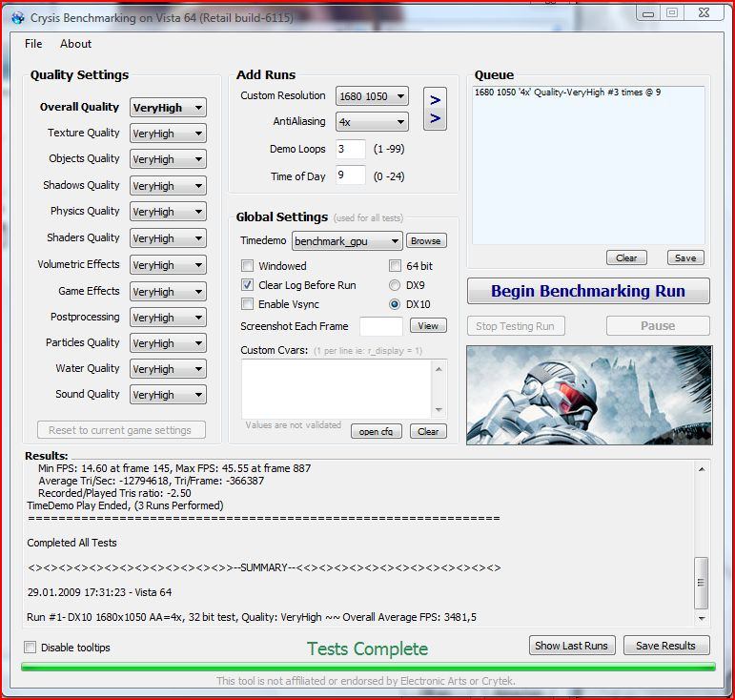Close the Crysis Benchmarking window
The width and height of the screenshot is (735, 700).
click(704, 13)
